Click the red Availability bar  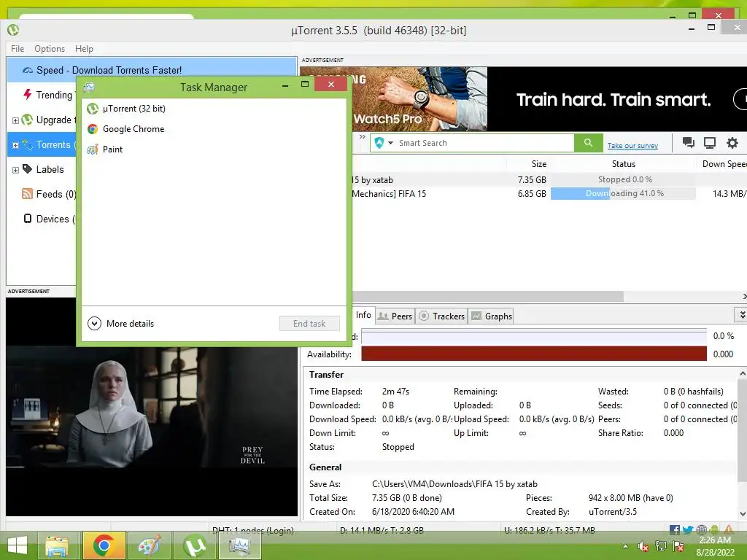tap(533, 354)
